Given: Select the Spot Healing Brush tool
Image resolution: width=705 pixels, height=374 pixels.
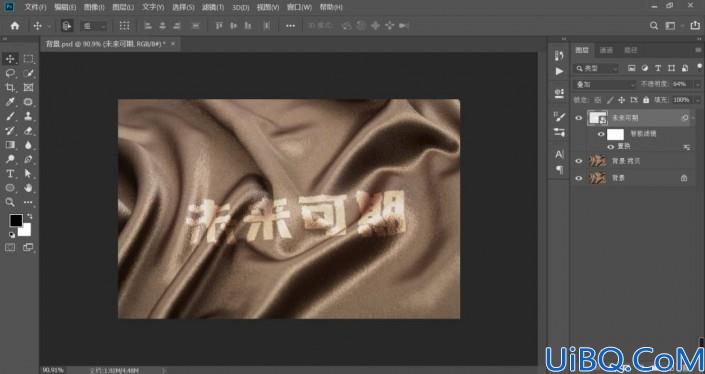Looking at the screenshot, I should point(28,102).
